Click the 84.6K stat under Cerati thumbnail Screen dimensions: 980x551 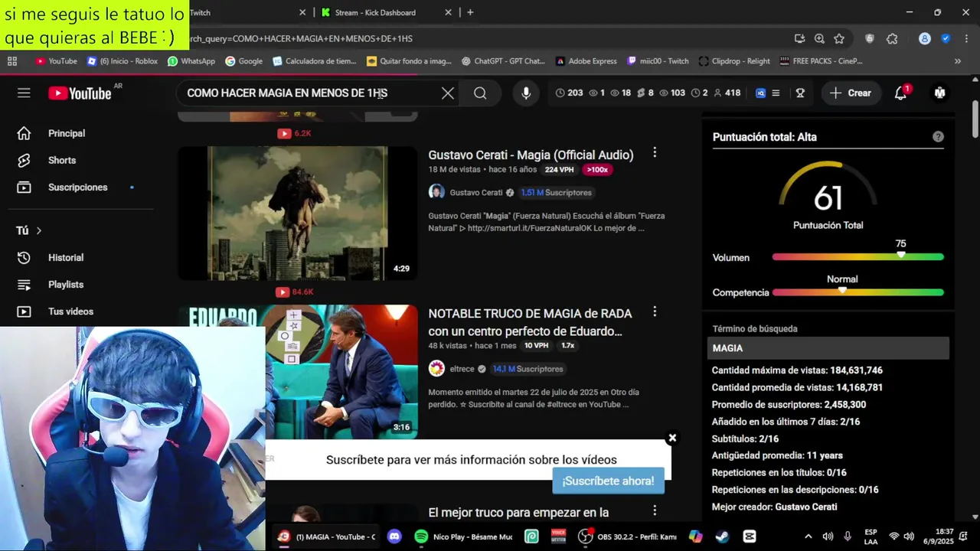point(295,292)
